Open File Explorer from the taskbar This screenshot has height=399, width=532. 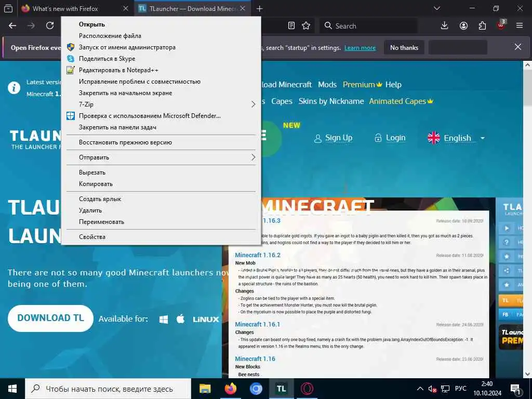point(205,389)
